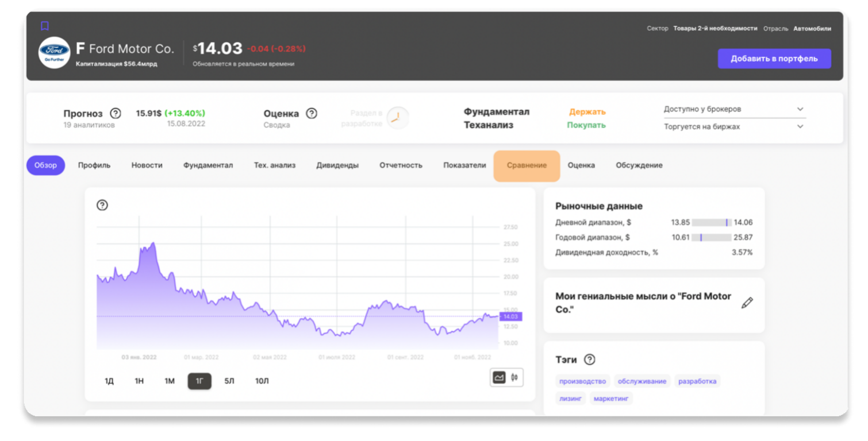Image resolution: width=868 pixels, height=441 pixels.
Task: Set chart range to 5Л
Action: (x=229, y=381)
